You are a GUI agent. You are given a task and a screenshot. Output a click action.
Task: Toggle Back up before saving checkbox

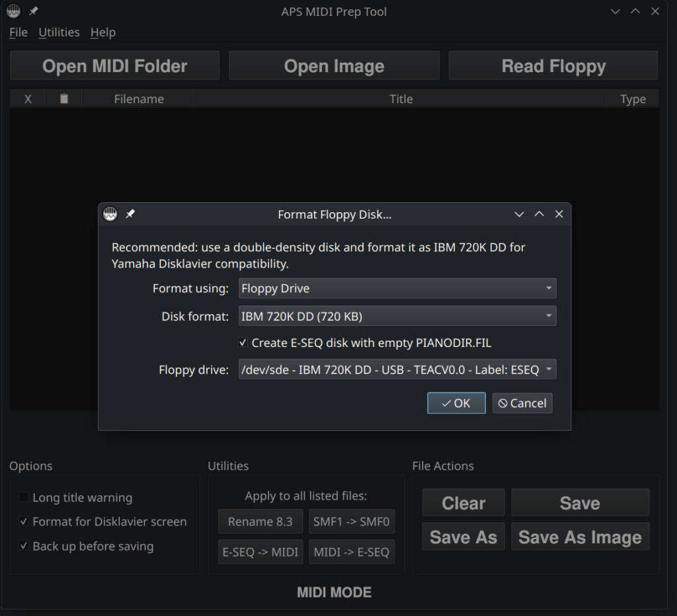point(24,546)
